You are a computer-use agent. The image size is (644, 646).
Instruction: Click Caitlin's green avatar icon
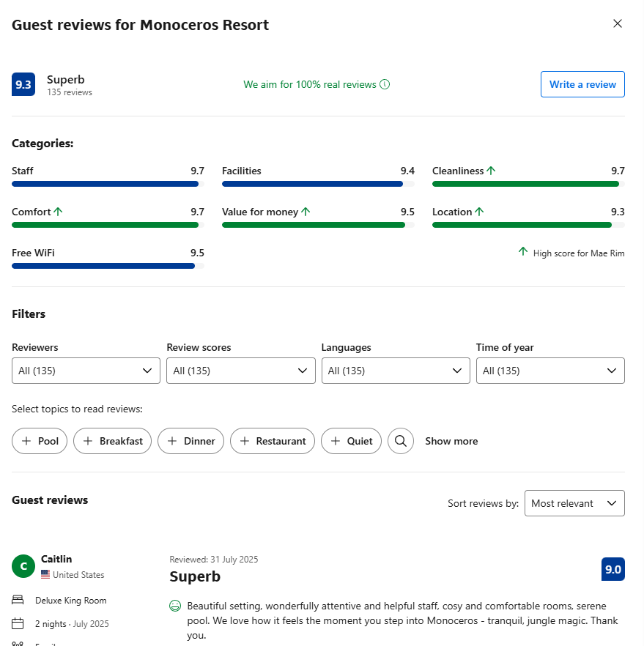tap(23, 566)
